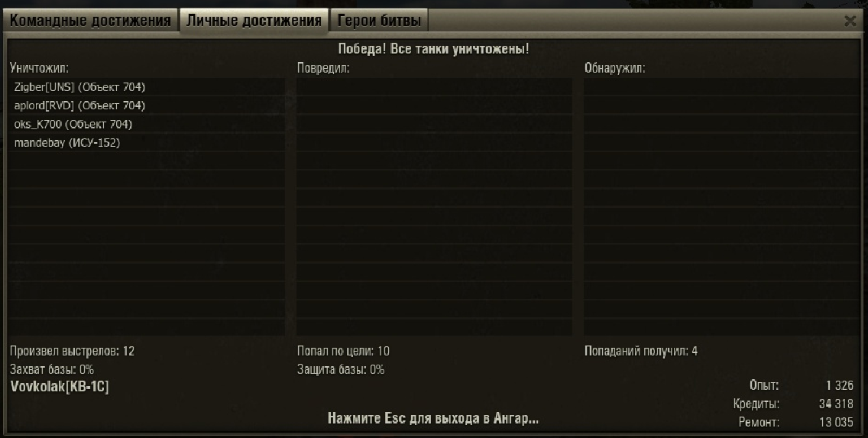The height and width of the screenshot is (438, 868).
Task: Select oks_K700 Объект 704 entry
Action: [147, 124]
